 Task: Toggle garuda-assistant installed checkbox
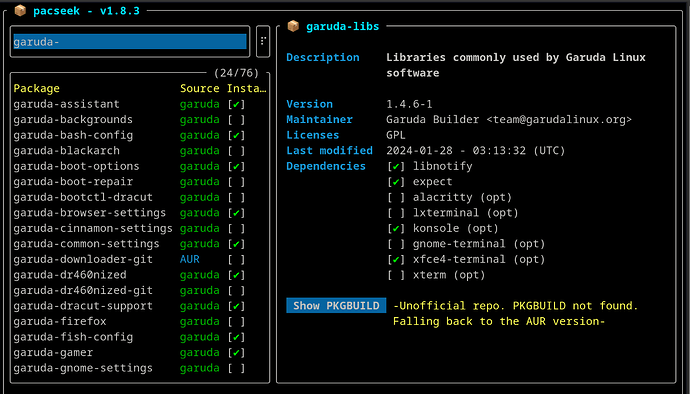[236, 104]
